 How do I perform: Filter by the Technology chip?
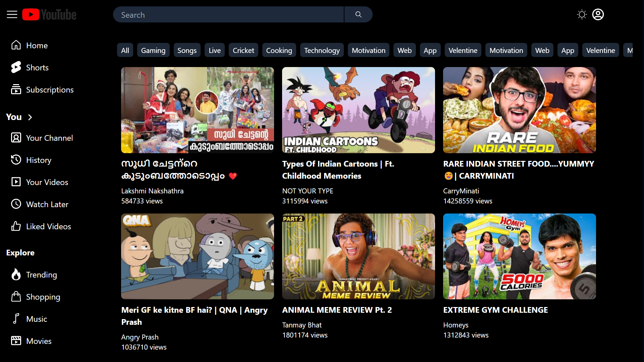point(322,50)
